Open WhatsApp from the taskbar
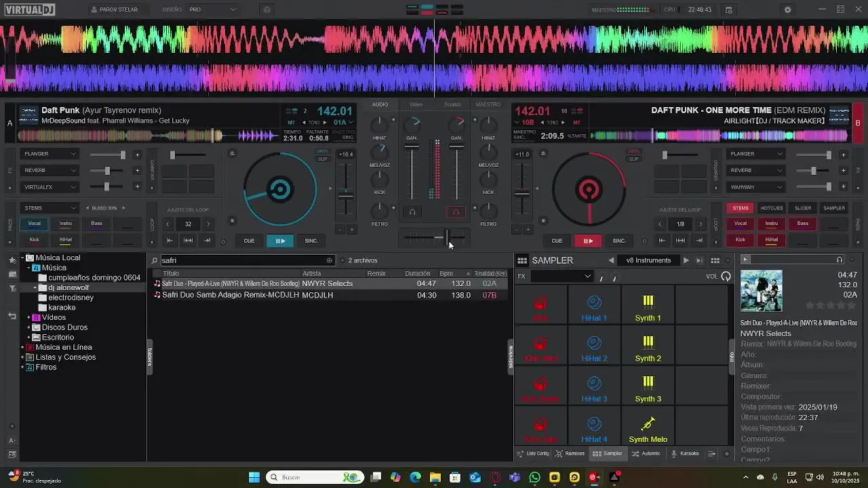The height and width of the screenshot is (488, 868). [534, 477]
